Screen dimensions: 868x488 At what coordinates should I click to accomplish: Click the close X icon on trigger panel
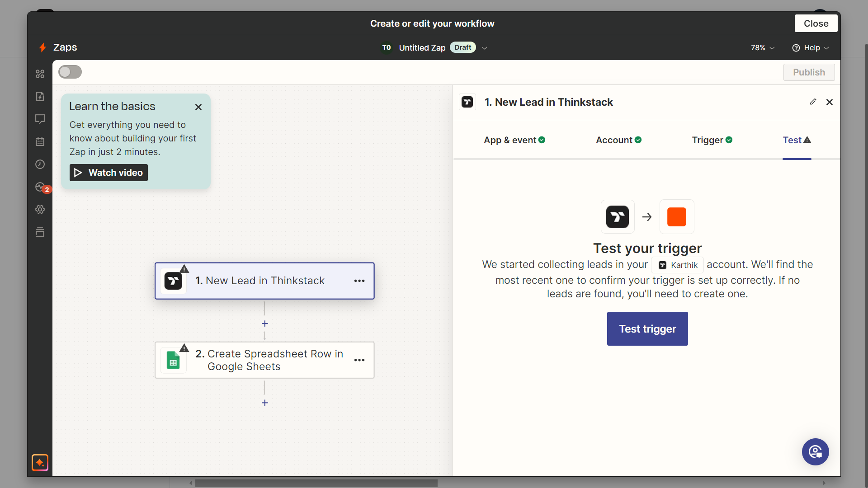(x=830, y=102)
